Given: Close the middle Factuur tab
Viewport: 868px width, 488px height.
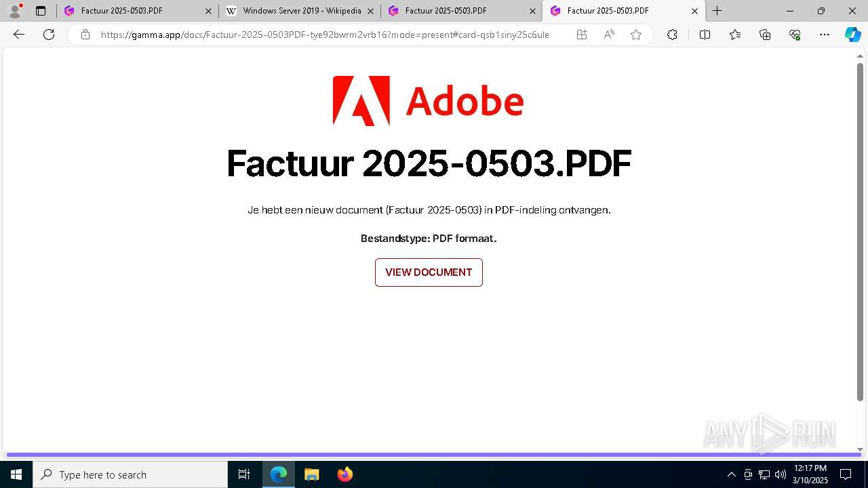Looking at the screenshot, I should click(532, 11).
